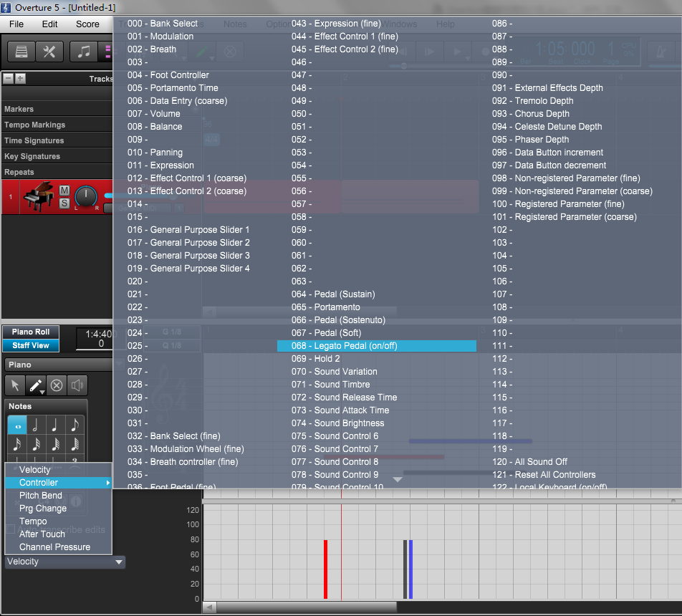Switch to Piano Roll view
Screen dimensions: 682x616
point(31,332)
